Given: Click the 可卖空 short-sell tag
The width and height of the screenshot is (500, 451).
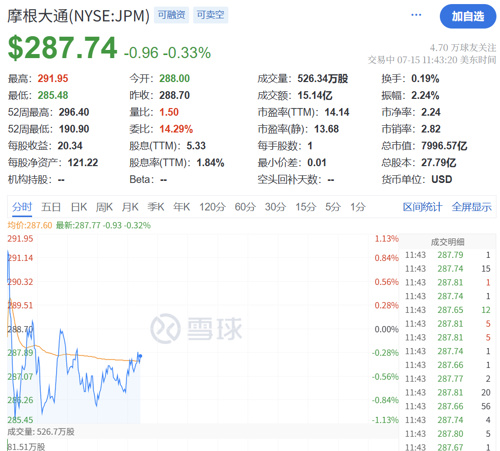Looking at the screenshot, I should [210, 15].
